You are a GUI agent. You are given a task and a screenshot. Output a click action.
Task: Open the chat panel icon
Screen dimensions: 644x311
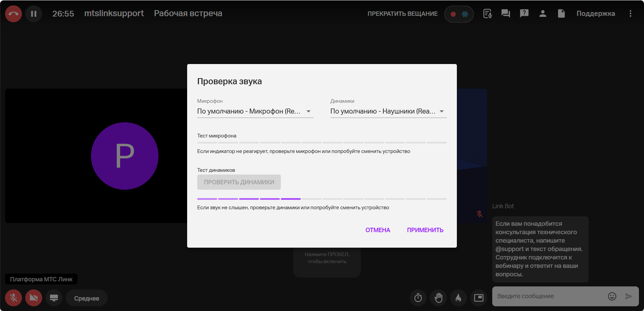[x=505, y=13]
